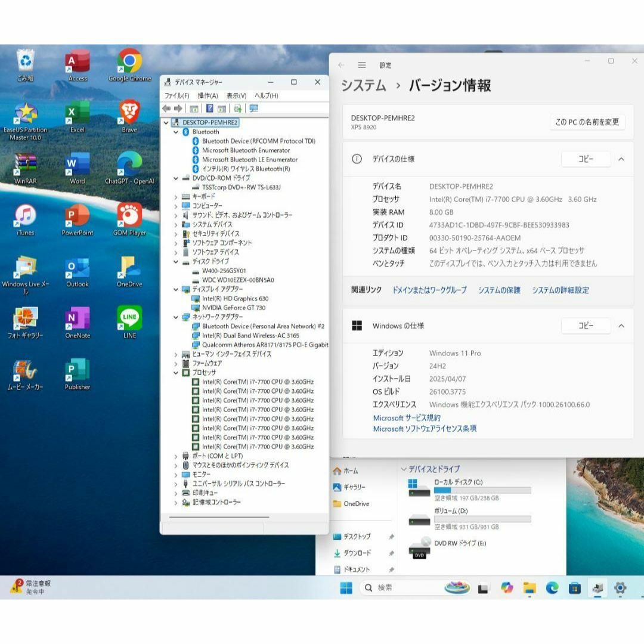Collapse the プロセッサ category
Image resolution: width=644 pixels, height=644 pixels.
pyautogui.click(x=176, y=373)
